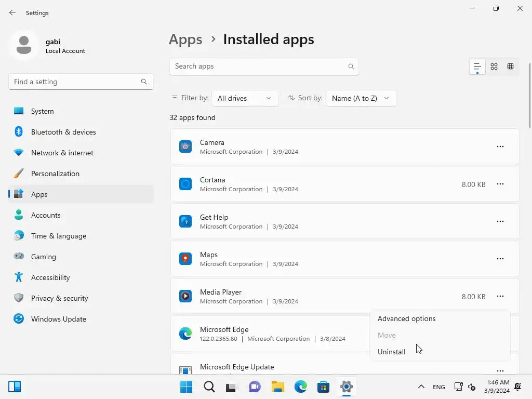This screenshot has width=532, height=399.
Task: Click the Get Help app icon
Action: click(185, 221)
